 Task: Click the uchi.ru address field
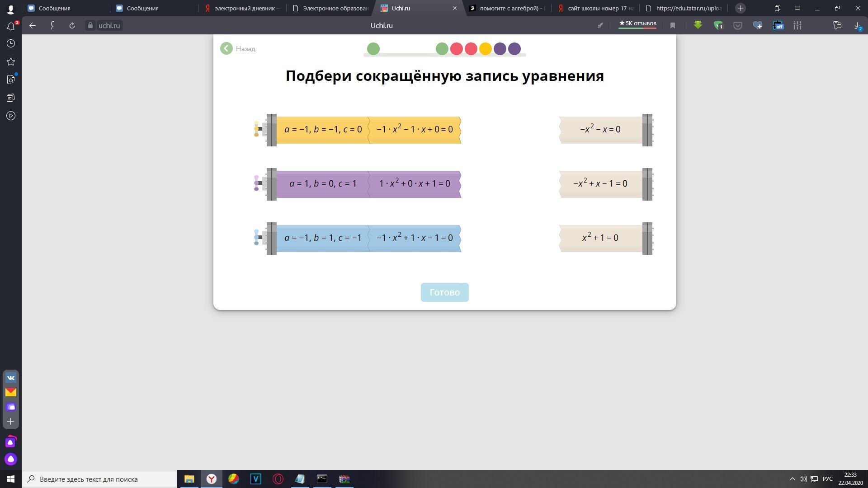tap(109, 26)
